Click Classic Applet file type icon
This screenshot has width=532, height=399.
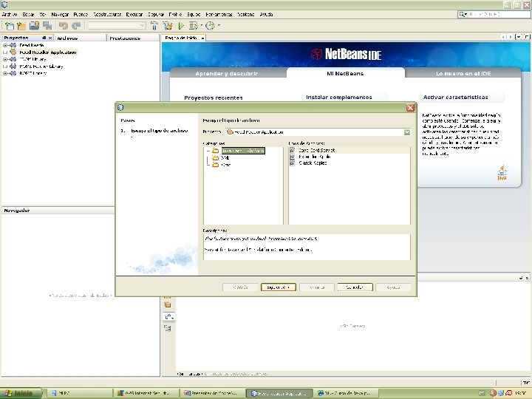coord(293,163)
